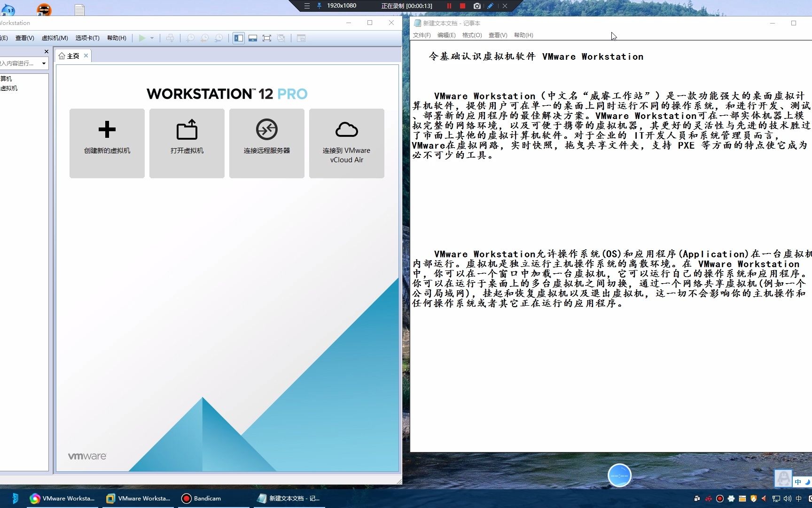812x508 pixels.
Task: Toggle the recorder bar pin icon
Action: (320, 6)
